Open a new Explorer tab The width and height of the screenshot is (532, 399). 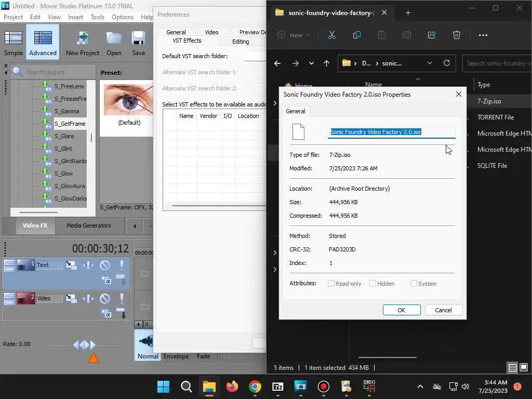tap(408, 13)
